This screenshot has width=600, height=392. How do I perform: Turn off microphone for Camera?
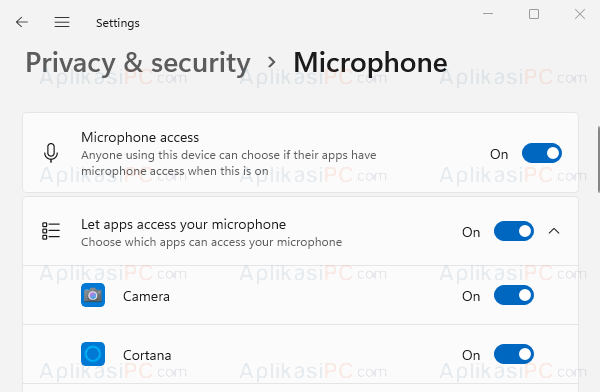(514, 295)
